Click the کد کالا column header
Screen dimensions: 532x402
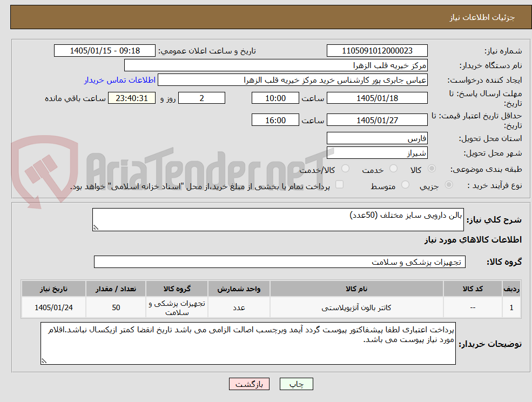[473, 289]
